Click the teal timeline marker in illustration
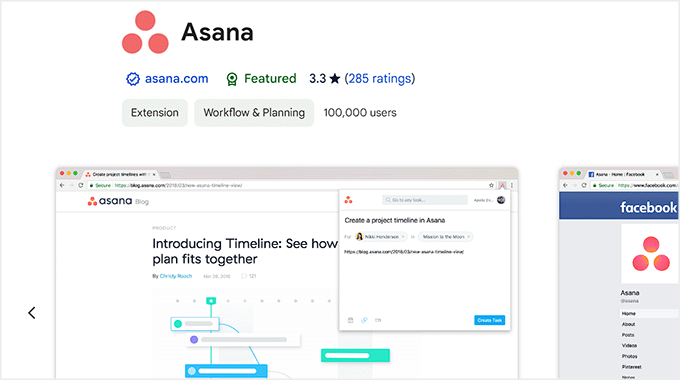The width and height of the screenshot is (680, 380). pos(211,301)
